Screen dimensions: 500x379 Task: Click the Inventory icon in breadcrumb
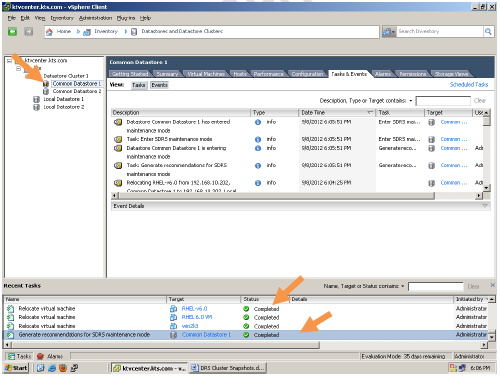87,32
